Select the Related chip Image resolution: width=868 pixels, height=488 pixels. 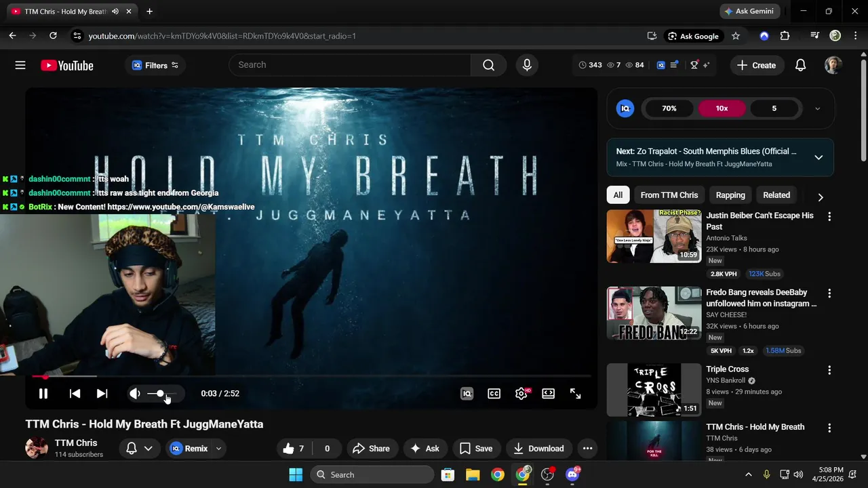[x=776, y=195]
